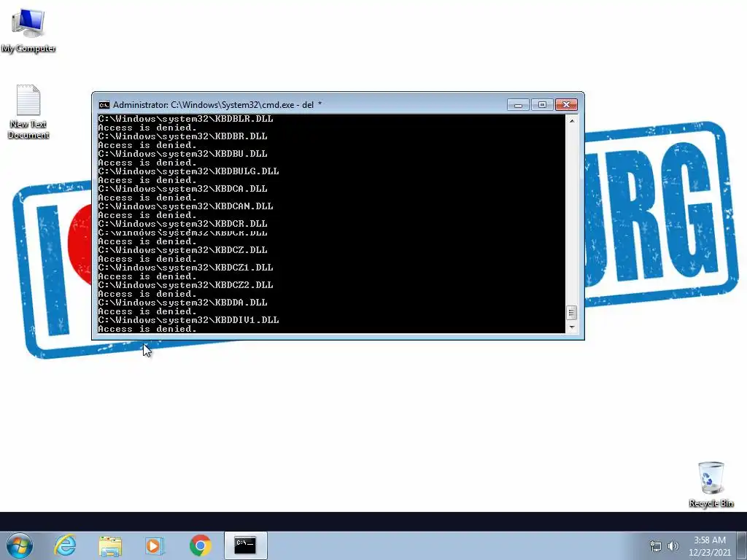
Task: Click the line C:\Windows\system32\KBDCZ2.DLL
Action: click(186, 285)
